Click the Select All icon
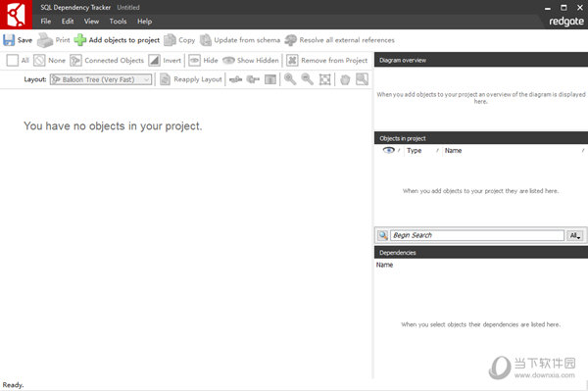 point(13,61)
